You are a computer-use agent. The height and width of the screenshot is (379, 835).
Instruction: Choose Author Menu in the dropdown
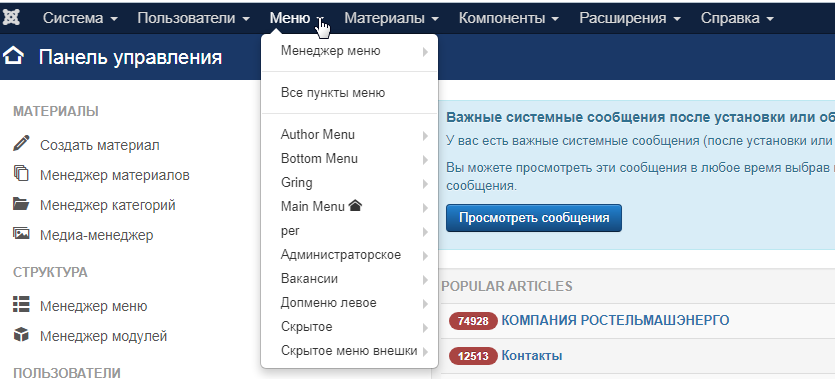tap(349, 135)
